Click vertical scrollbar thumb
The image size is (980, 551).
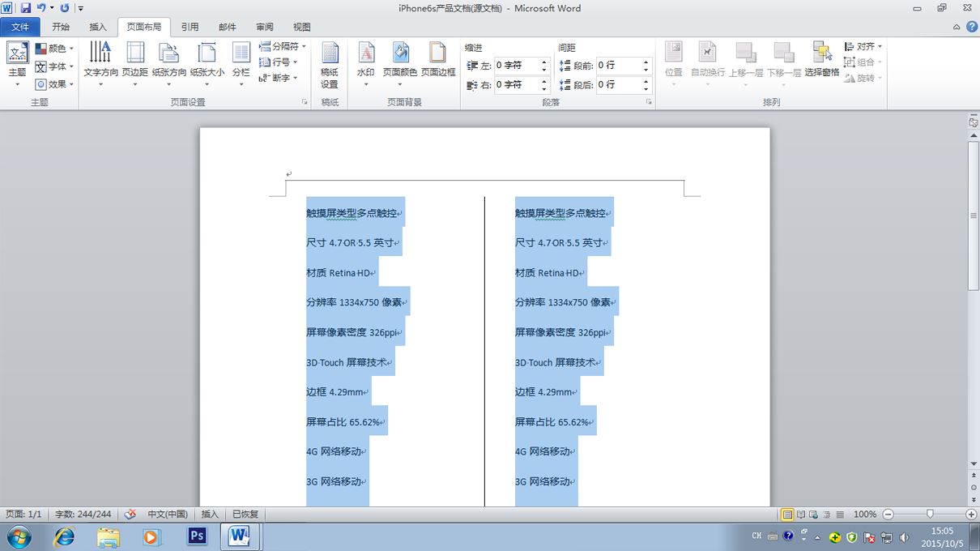click(x=974, y=216)
